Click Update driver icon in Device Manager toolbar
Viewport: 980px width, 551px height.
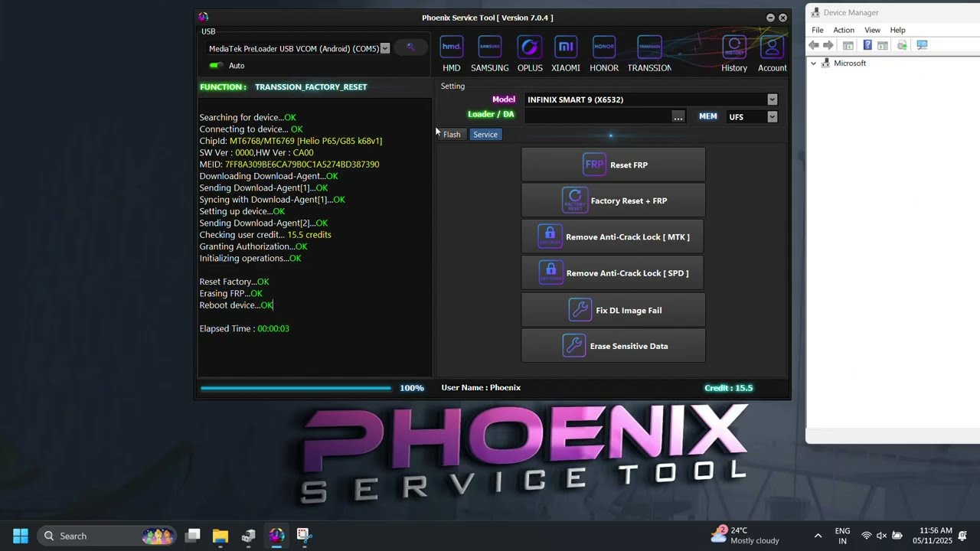pos(902,45)
